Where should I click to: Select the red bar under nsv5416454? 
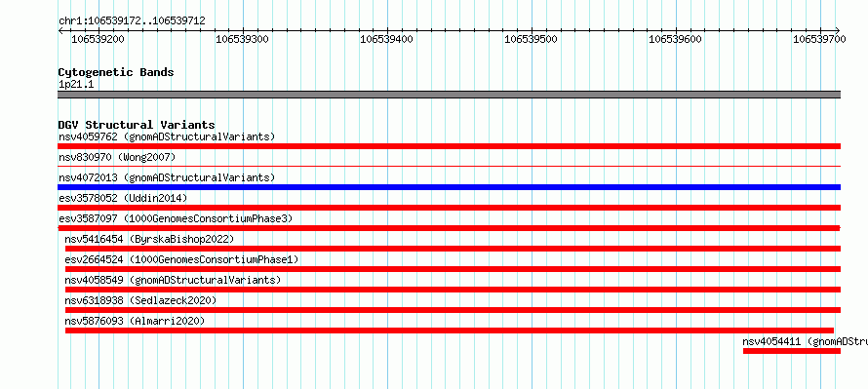453,249
